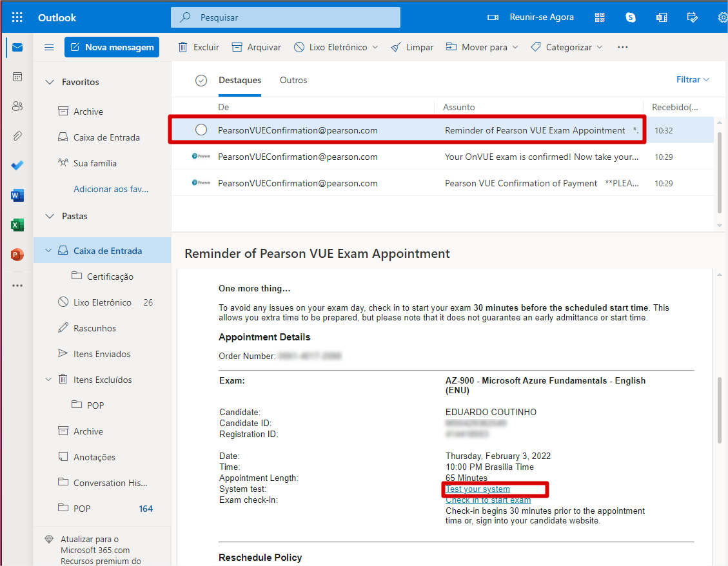
Task: Collapse Itens Excluídos folder chevron
Action: [48, 380]
